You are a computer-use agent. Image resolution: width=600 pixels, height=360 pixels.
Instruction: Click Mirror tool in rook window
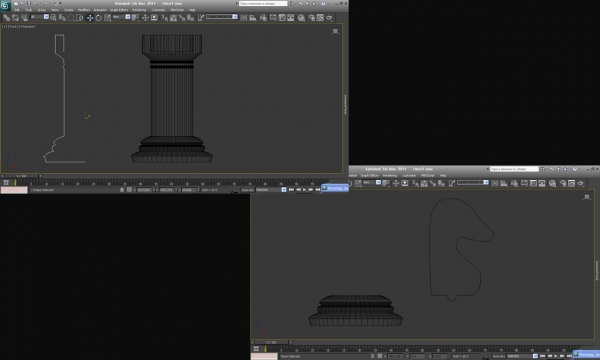(244, 18)
